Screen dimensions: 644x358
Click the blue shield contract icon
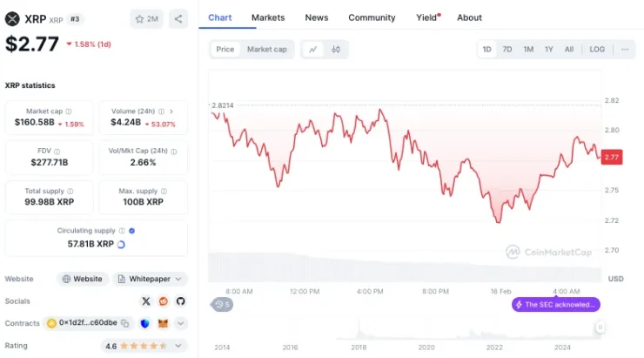coord(145,323)
